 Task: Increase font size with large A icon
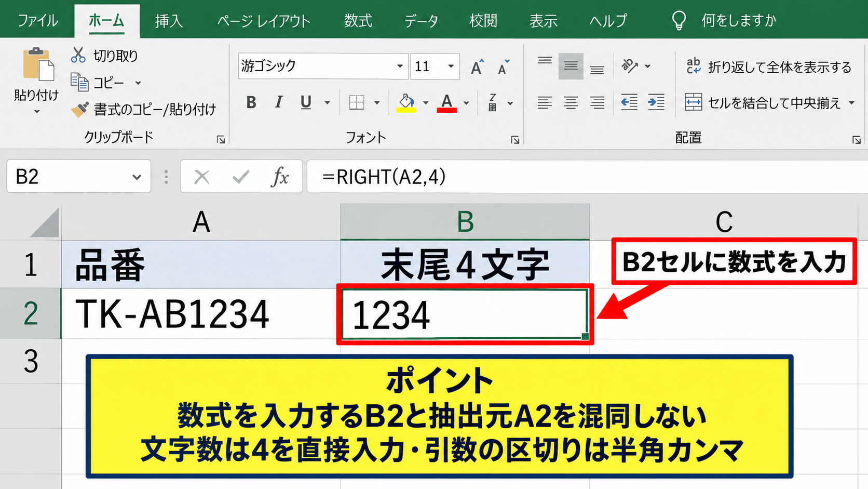point(477,67)
